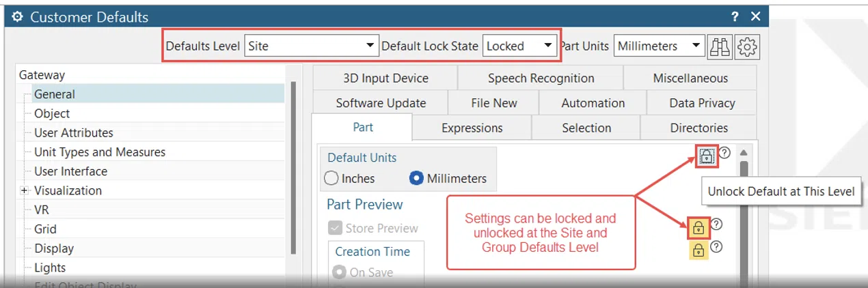Select User Attributes in the tree

click(74, 133)
